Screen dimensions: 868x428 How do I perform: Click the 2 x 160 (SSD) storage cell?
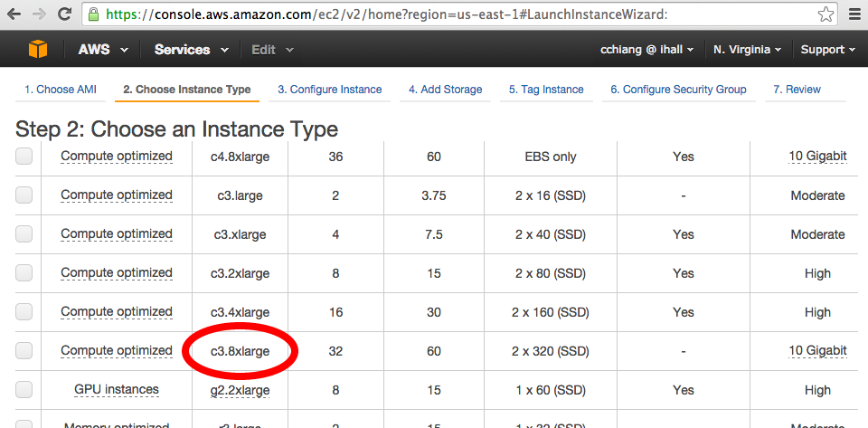coord(551,312)
